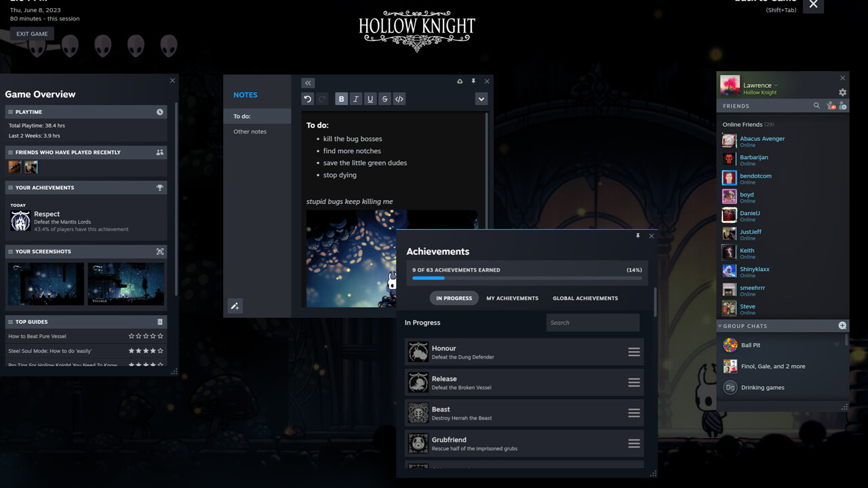Open the Notes formatting dropdown arrow
This screenshot has width=868, height=488.
(481, 99)
